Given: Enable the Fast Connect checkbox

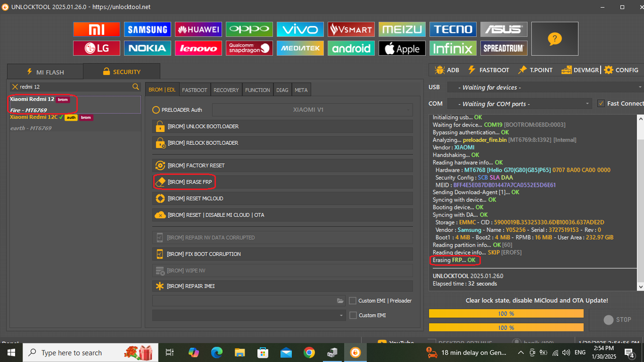Looking at the screenshot, I should (x=601, y=104).
